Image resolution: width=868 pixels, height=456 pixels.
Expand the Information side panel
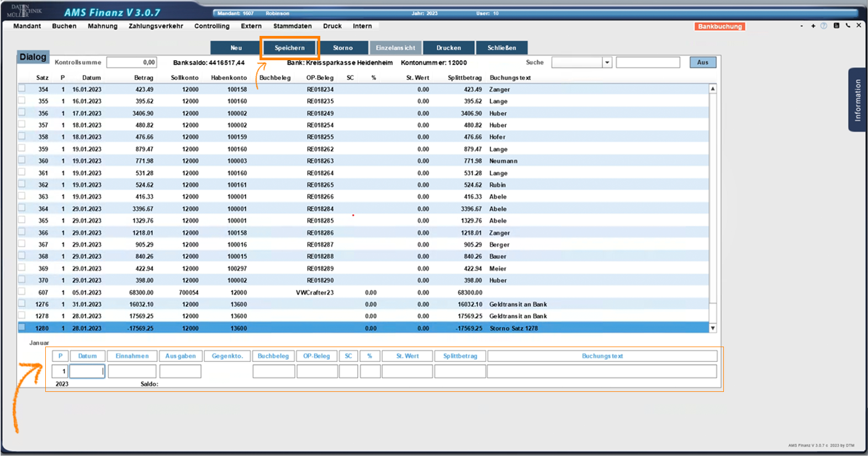[857, 100]
